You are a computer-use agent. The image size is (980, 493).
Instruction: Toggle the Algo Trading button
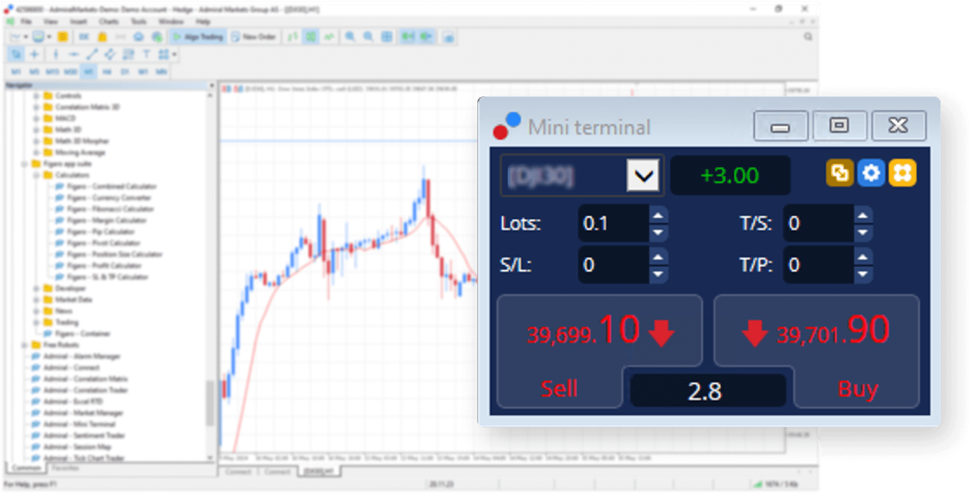point(198,37)
